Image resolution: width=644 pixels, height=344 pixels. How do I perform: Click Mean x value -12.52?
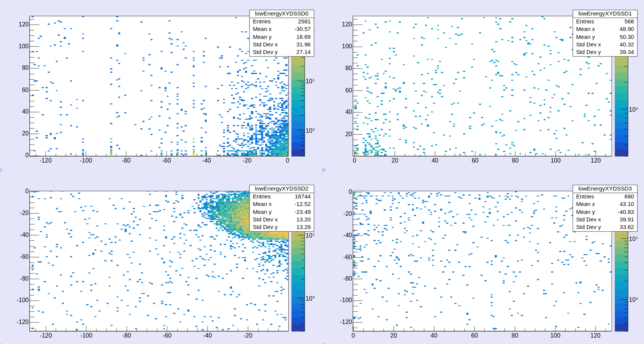[x=303, y=204]
